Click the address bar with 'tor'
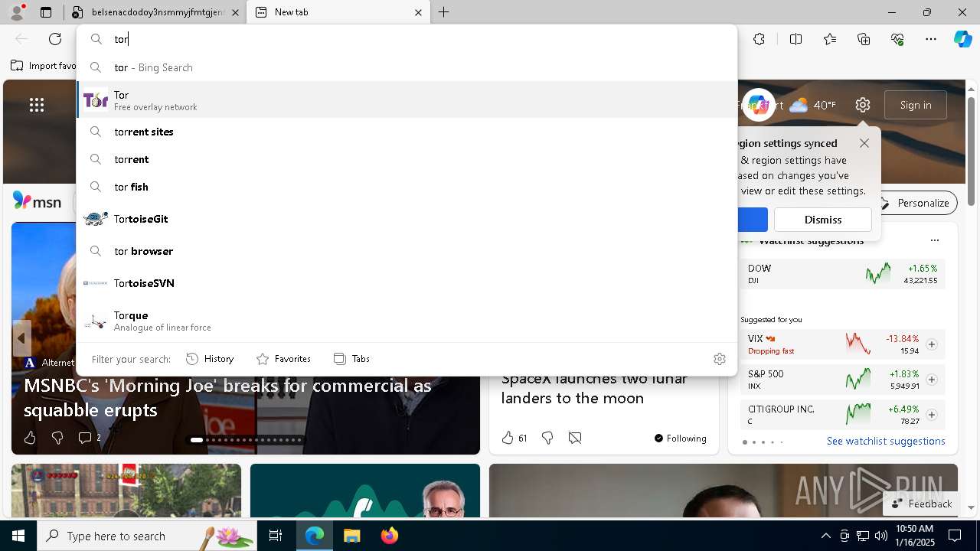 [407, 39]
